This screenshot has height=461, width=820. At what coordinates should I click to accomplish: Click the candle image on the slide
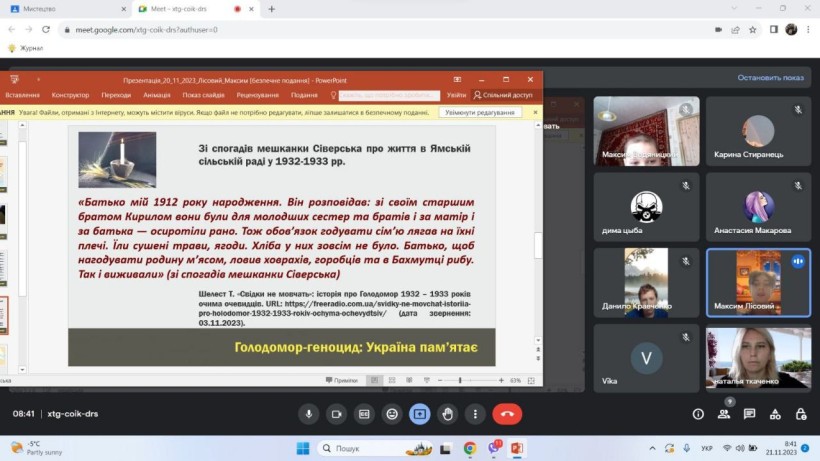pos(117,160)
